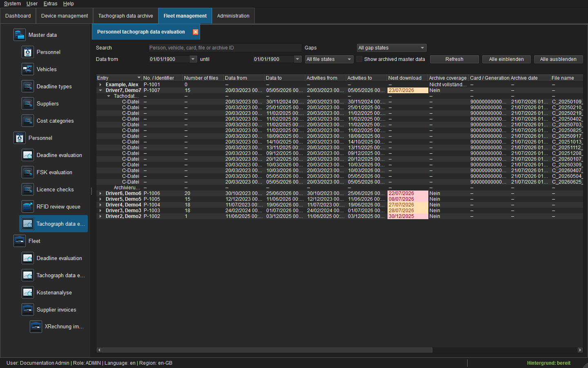
Task: Click the search input field
Action: click(225, 48)
